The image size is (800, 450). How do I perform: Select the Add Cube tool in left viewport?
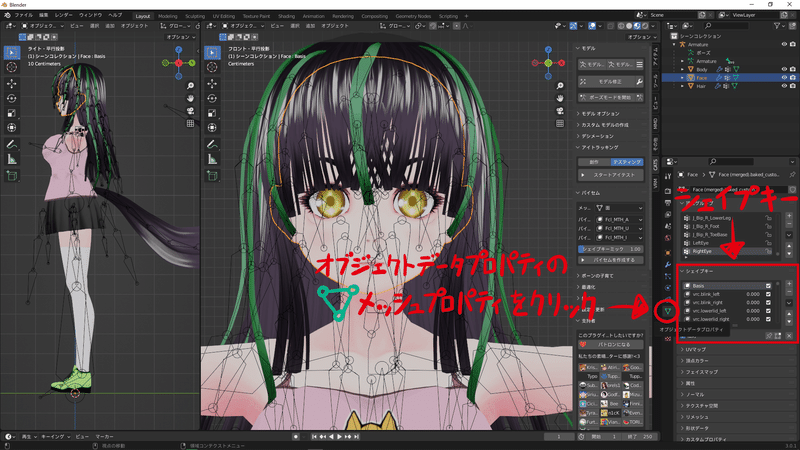(12, 177)
